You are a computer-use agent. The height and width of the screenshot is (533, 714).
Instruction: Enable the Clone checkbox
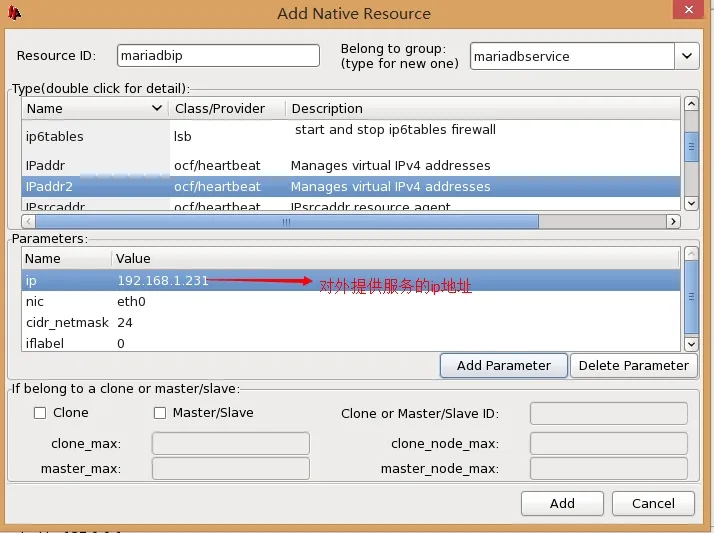[40, 413]
